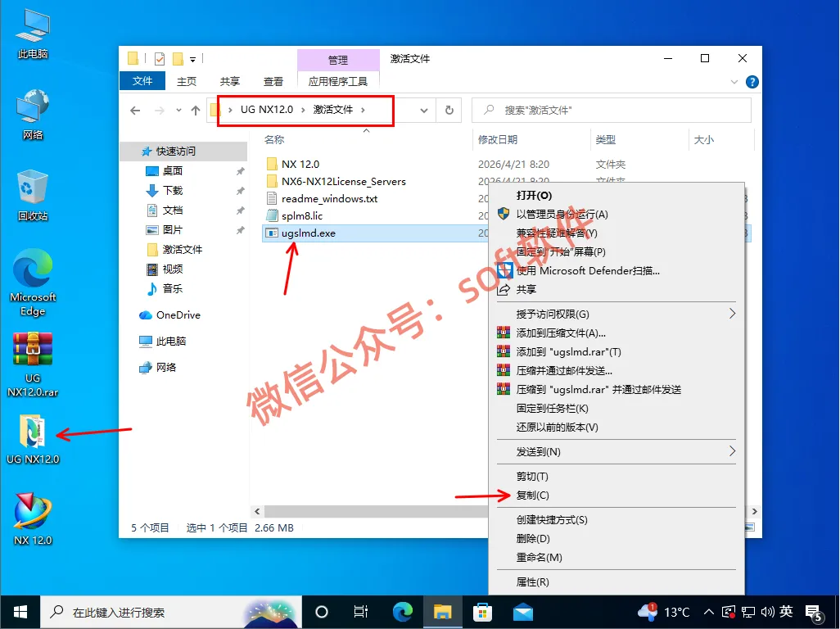Switch to the 共享 ribbon tab
The image size is (840, 629).
(230, 81)
